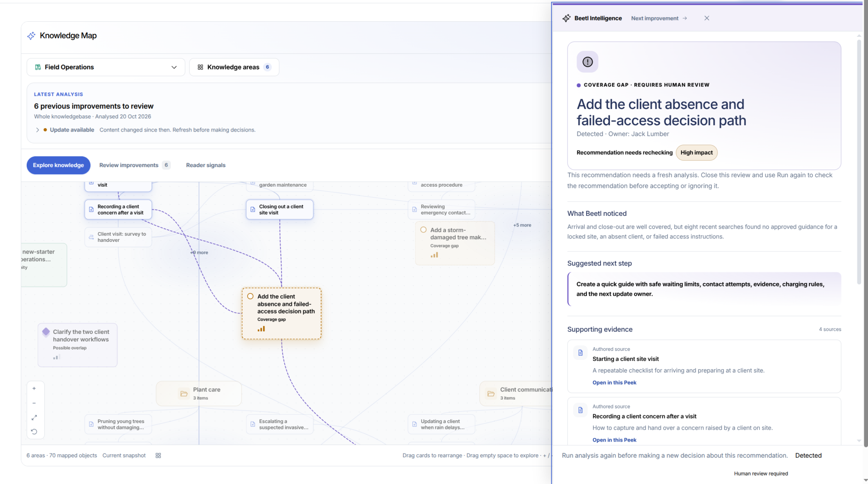Open the Add storm-damaged tree coverage gap card
Viewport: 868px width, 484px height.
point(455,243)
